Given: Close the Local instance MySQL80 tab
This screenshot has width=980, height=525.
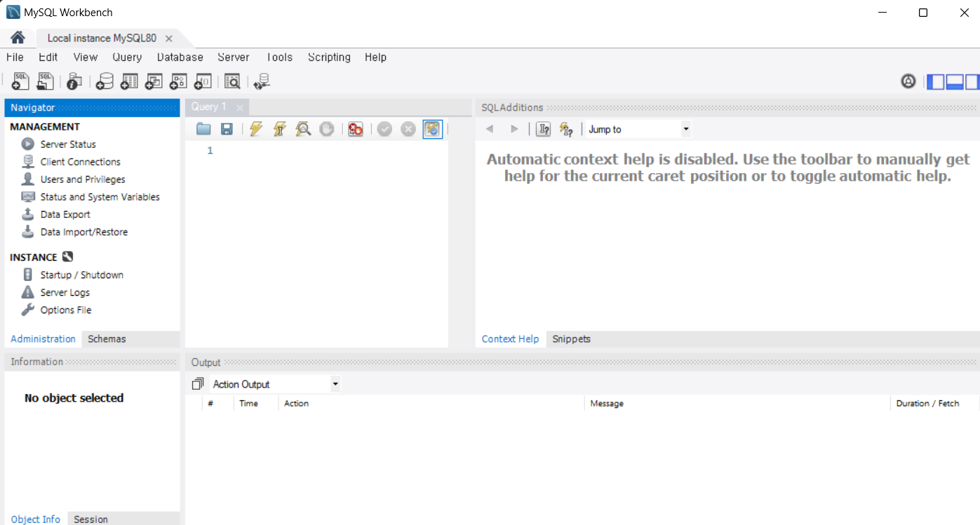Looking at the screenshot, I should pos(168,39).
